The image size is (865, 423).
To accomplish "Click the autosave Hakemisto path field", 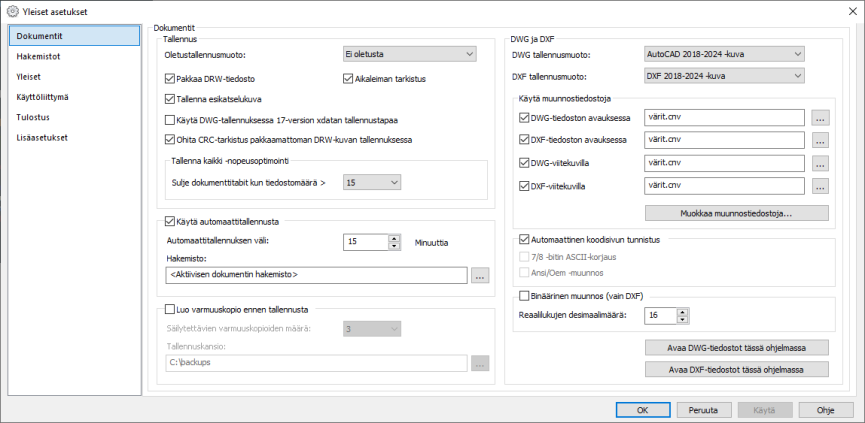I will [x=316, y=275].
